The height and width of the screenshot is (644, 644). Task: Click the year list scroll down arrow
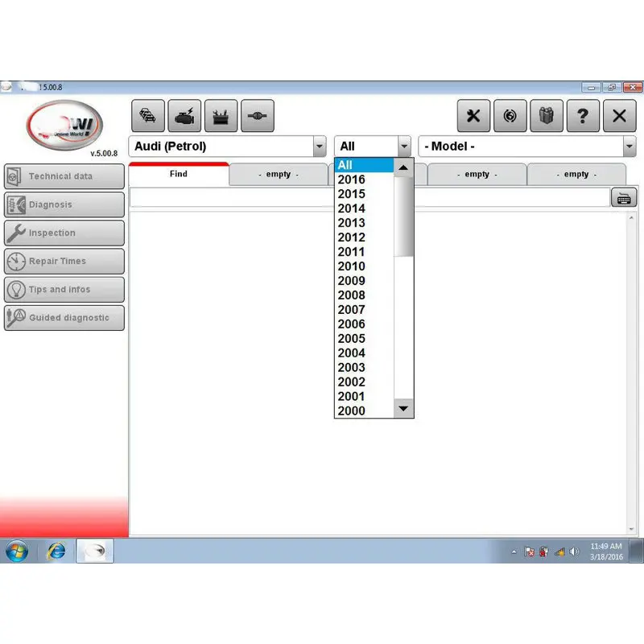tap(403, 408)
